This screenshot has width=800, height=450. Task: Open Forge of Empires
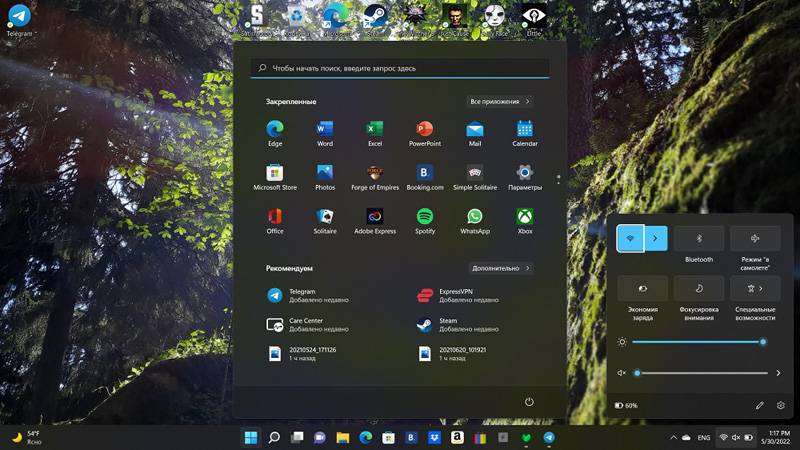[374, 178]
